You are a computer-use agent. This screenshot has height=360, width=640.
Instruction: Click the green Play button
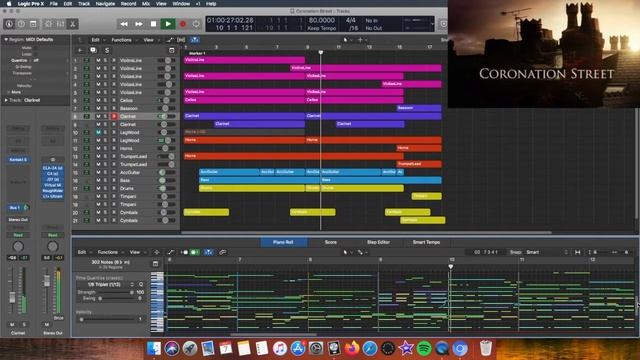[x=168, y=24]
